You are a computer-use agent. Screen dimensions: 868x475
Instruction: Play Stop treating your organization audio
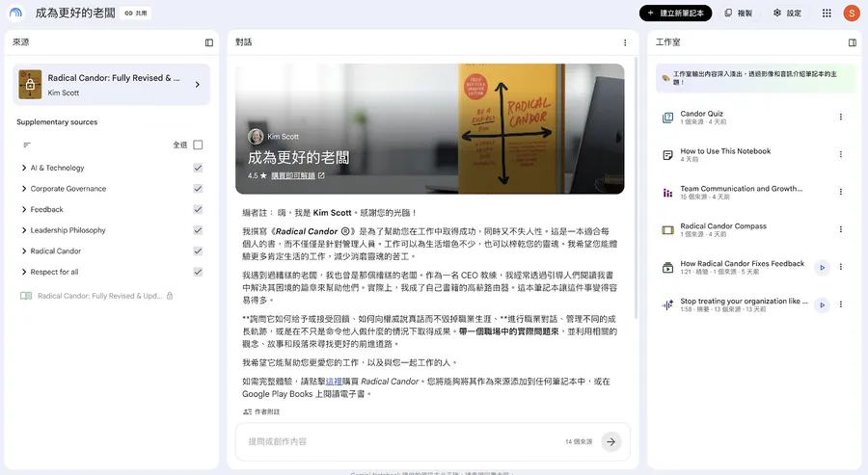(x=822, y=305)
